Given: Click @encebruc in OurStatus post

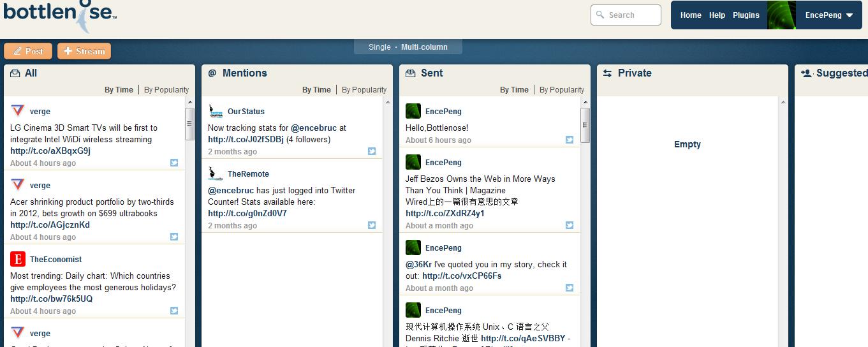Looking at the screenshot, I should coord(313,128).
